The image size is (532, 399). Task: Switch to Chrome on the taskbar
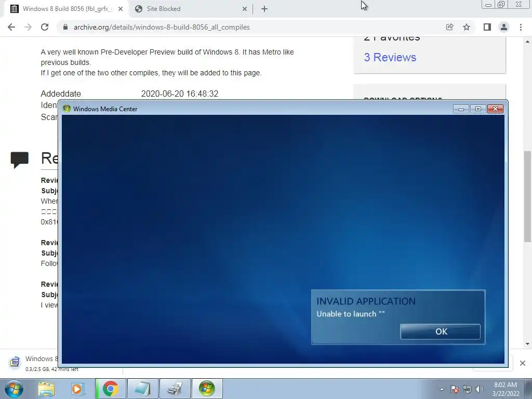tap(110, 389)
